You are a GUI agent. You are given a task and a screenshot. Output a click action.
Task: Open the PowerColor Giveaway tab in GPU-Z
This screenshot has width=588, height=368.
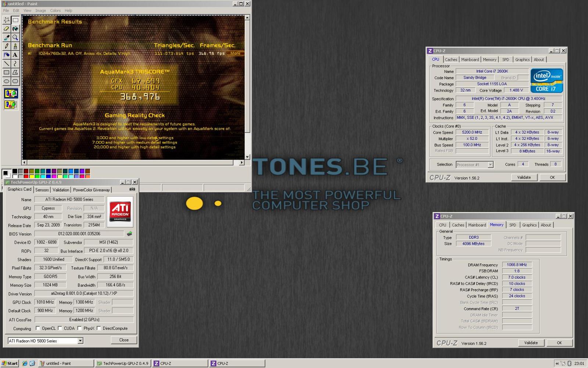coord(91,190)
